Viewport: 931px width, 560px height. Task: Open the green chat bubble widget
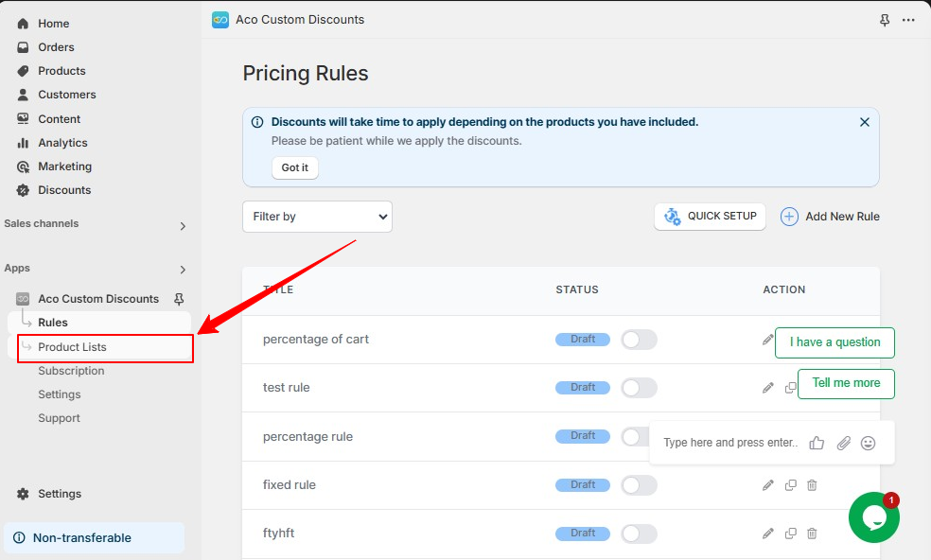tap(873, 517)
